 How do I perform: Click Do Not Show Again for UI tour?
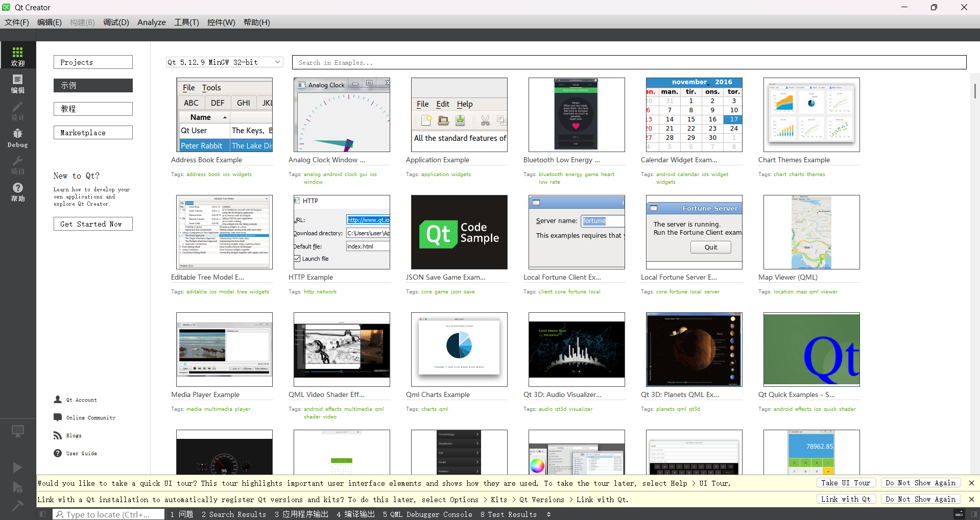(x=921, y=483)
